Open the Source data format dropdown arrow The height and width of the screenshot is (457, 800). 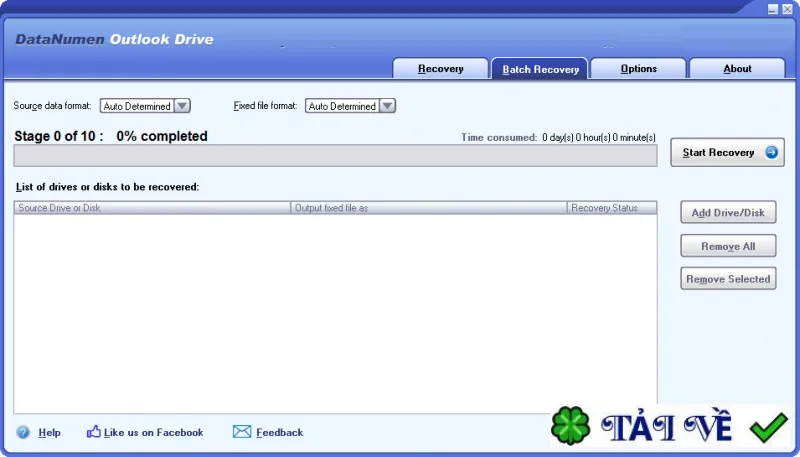[182, 106]
